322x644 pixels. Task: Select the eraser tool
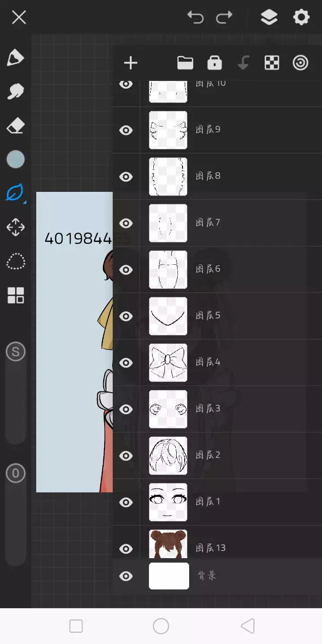[16, 126]
